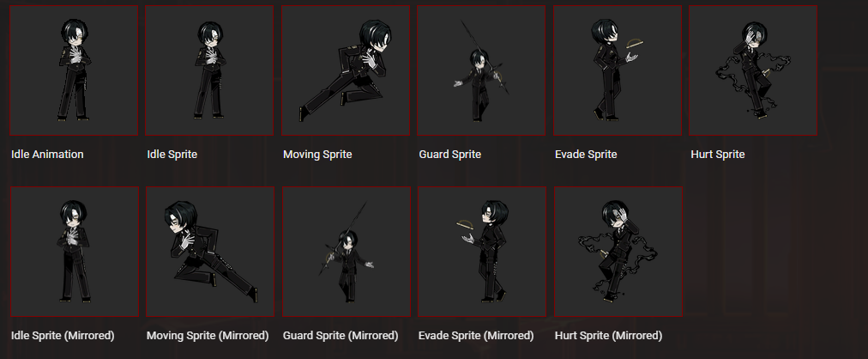Open the Guard Sprite (Mirrored) thumbnail
Viewport: 868px width, 359px height.
click(347, 252)
